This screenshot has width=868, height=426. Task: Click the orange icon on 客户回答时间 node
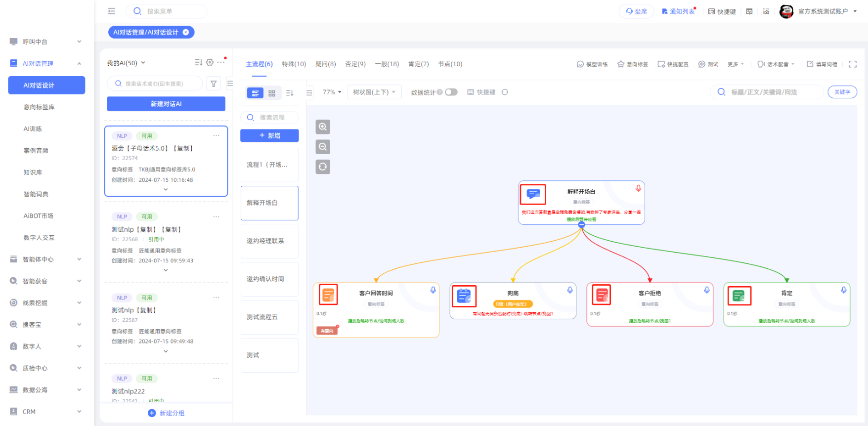pos(328,295)
